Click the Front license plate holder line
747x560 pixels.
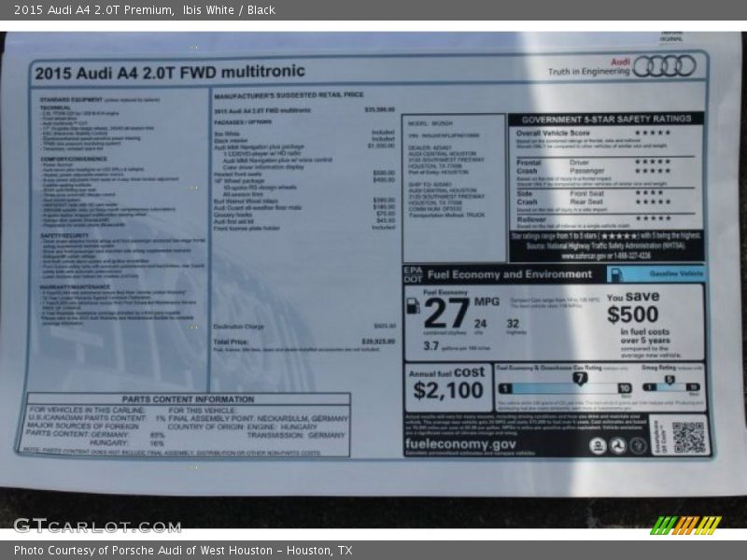tap(304, 228)
